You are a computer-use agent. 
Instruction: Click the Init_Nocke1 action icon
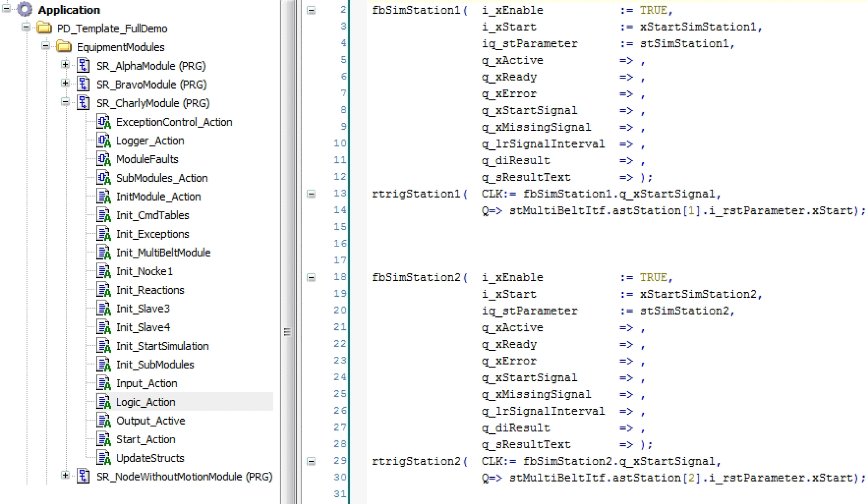coord(104,271)
